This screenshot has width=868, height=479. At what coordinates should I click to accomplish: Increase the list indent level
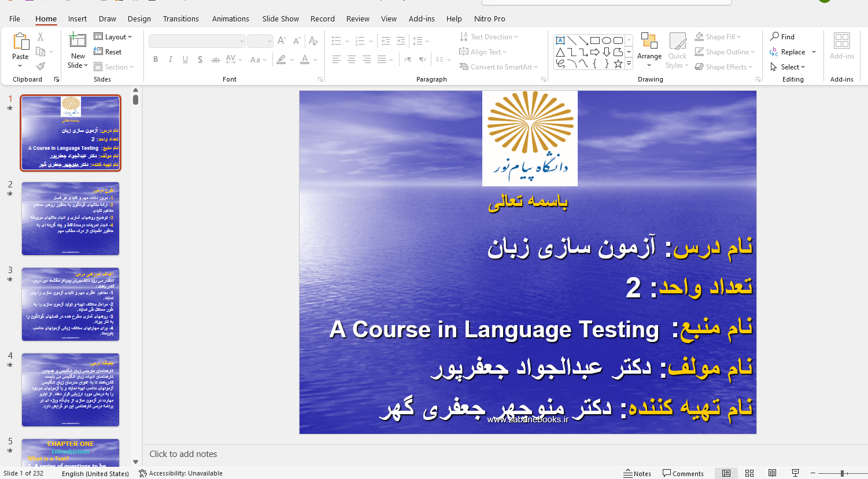(x=401, y=41)
